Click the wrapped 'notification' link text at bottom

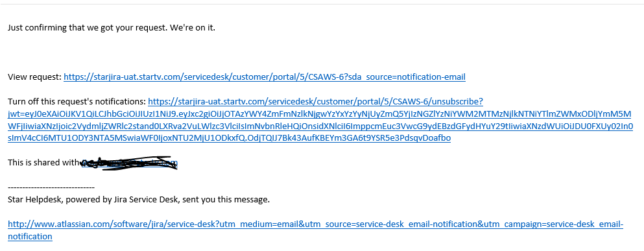pyautogui.click(x=30, y=237)
